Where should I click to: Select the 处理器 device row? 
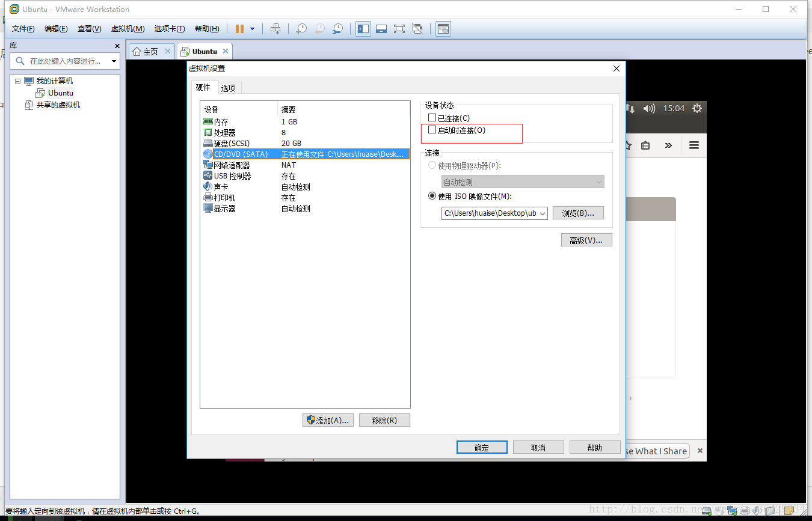coord(305,133)
